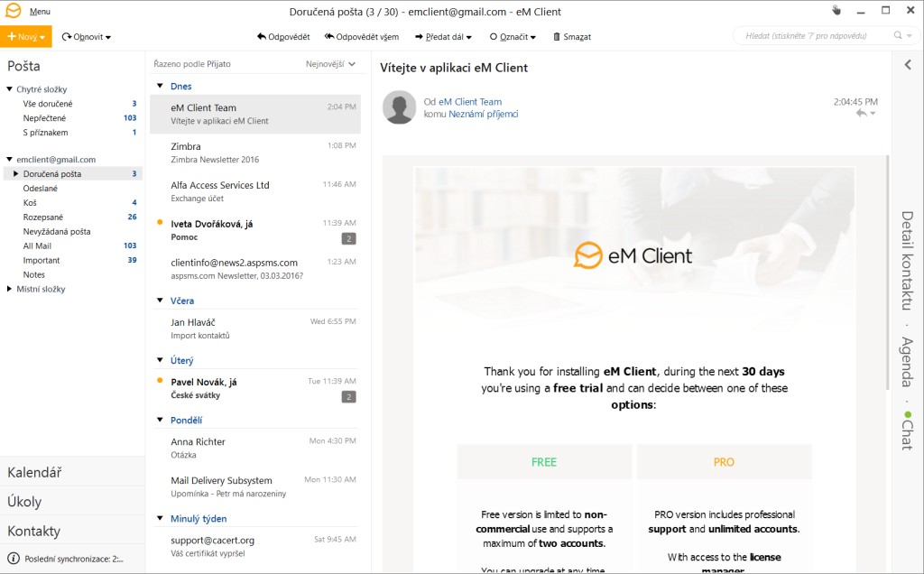The width and height of the screenshot is (924, 574).
Task: Open the Zimbra Newsletter 2016 message
Action: (x=255, y=153)
